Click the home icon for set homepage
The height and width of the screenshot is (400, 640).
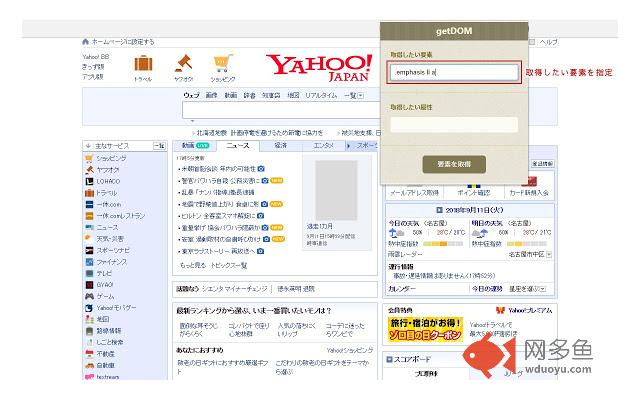pos(85,42)
